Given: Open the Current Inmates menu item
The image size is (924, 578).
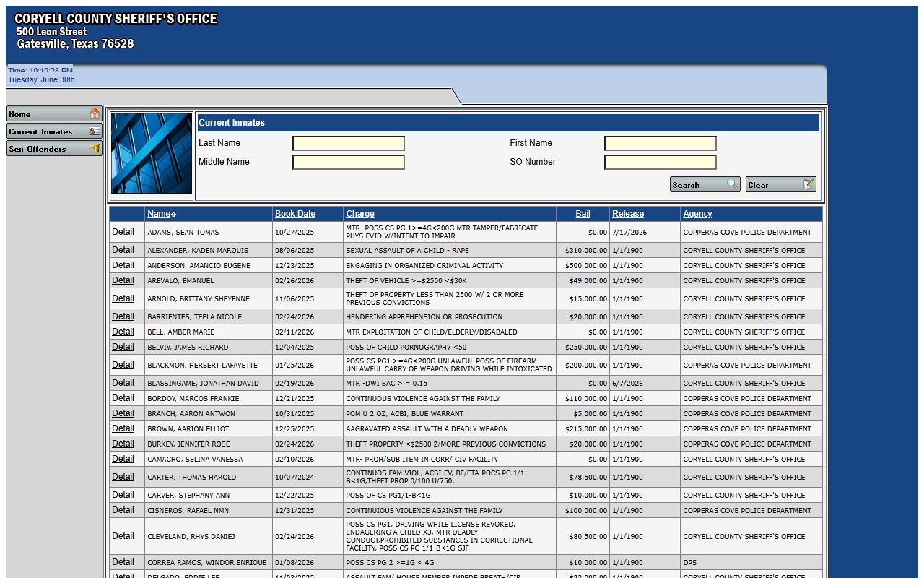Looking at the screenshot, I should point(54,131).
